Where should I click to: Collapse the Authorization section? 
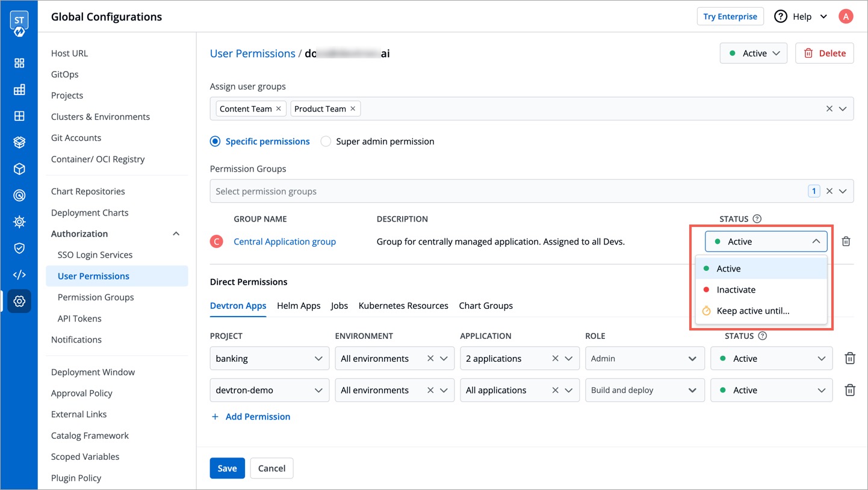176,234
